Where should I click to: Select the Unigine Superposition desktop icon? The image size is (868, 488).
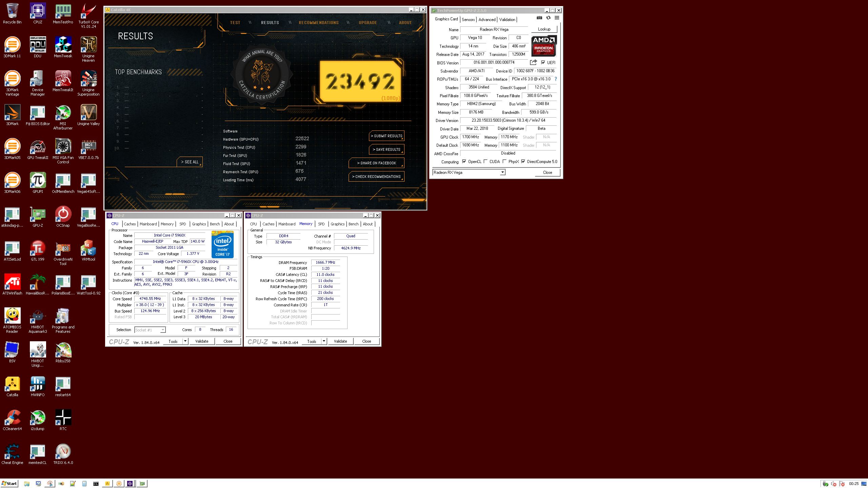pos(88,84)
